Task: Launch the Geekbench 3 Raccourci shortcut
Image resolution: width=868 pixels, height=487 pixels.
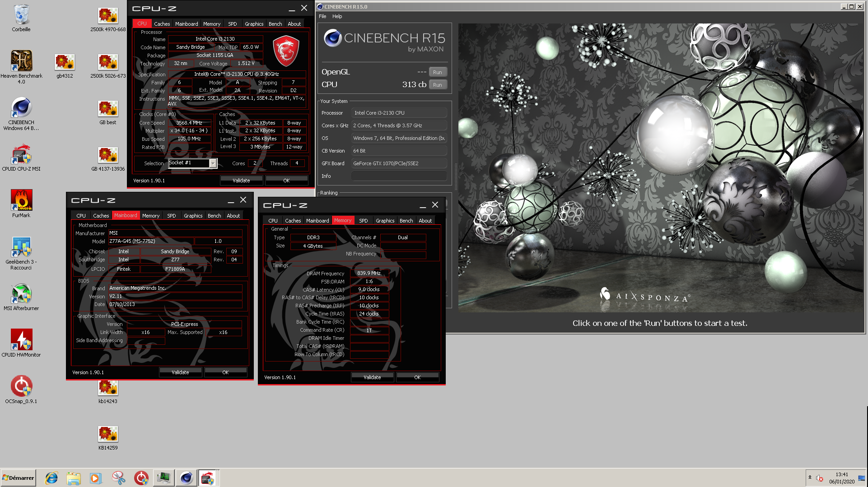Action: pyautogui.click(x=21, y=253)
